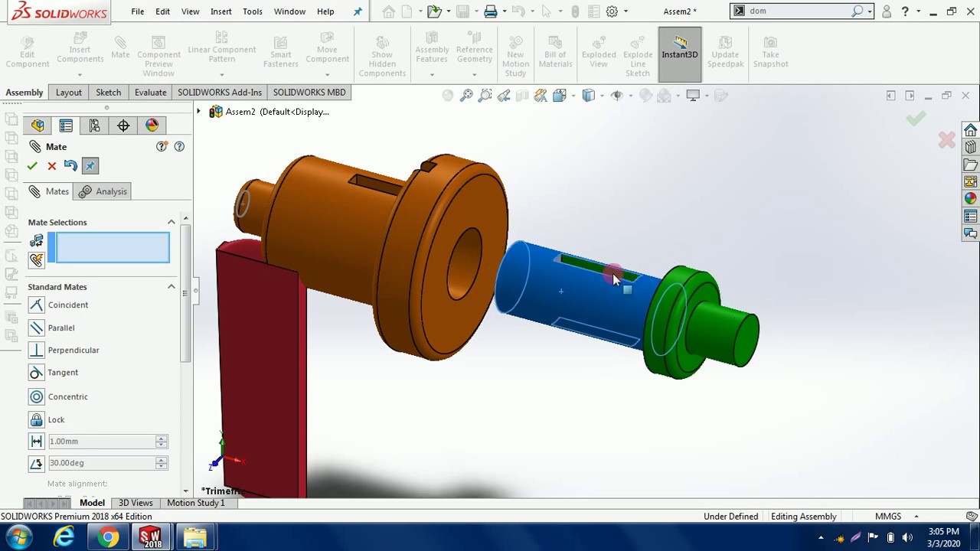
Task: Open the Edit menu
Action: pos(162,11)
